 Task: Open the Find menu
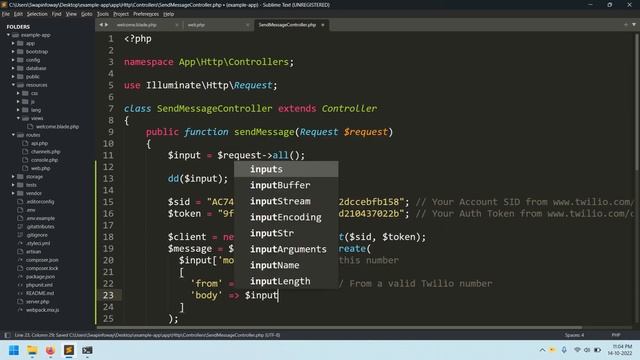(x=56, y=14)
